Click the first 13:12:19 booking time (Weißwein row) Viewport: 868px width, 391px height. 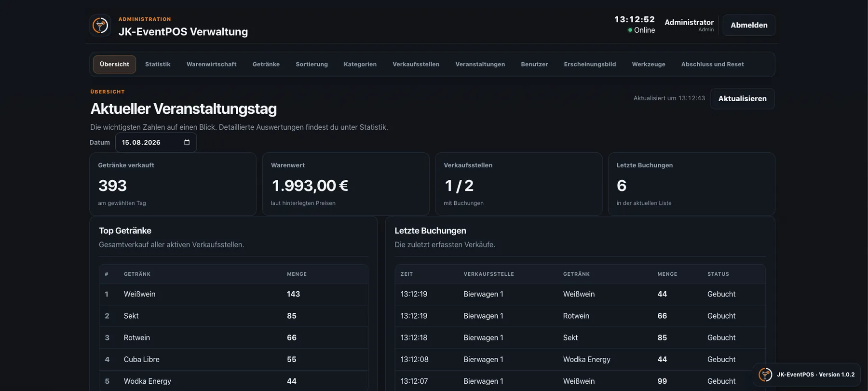[414, 294]
